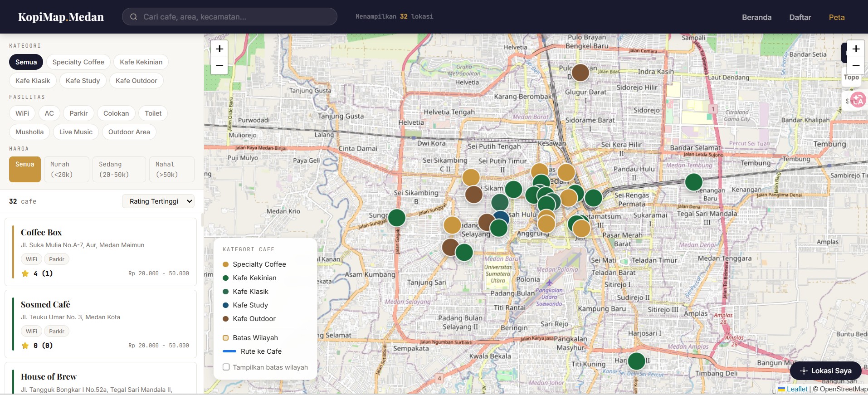This screenshot has width=868, height=395.
Task: Open the Peta nav item
Action: click(837, 17)
